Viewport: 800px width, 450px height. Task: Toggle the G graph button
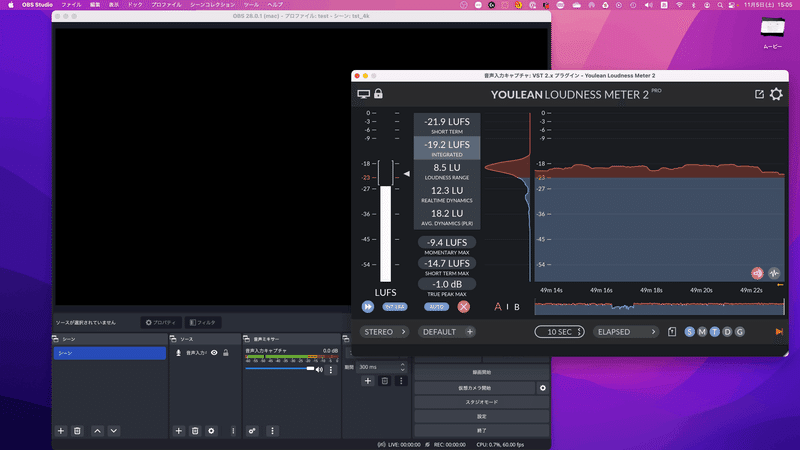[739, 332]
